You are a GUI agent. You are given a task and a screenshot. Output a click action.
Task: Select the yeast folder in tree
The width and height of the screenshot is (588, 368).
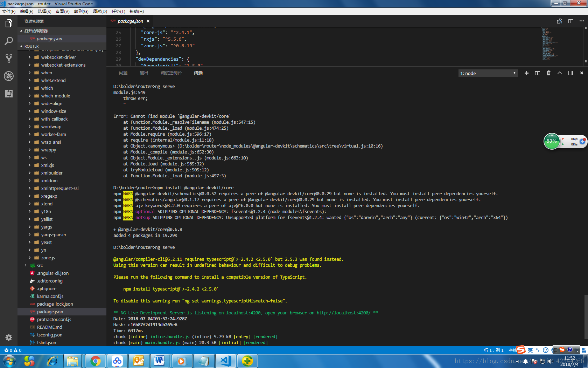[62, 242]
